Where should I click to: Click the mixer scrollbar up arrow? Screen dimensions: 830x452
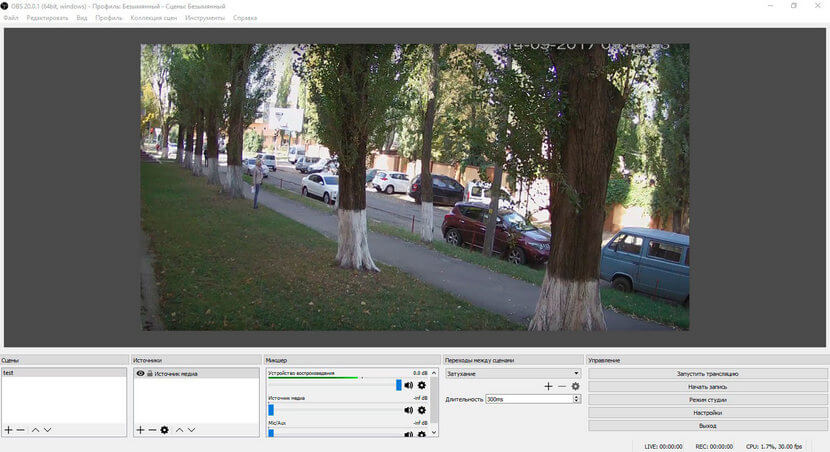tap(434, 373)
